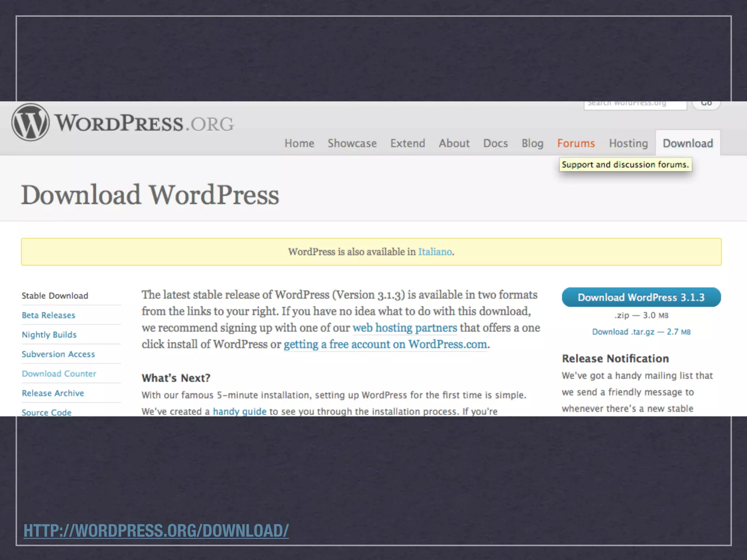
Task: Open the Showcase nav item
Action: click(x=352, y=143)
